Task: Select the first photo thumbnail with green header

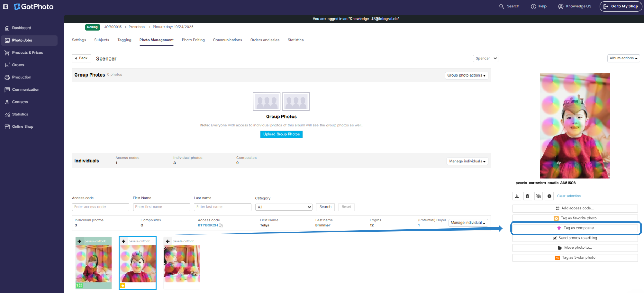Action: click(x=93, y=263)
